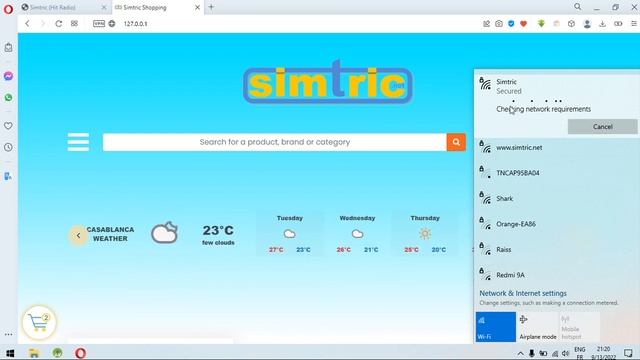Open the Windows Start menu
The width and height of the screenshot is (640, 360).
coord(10,353)
